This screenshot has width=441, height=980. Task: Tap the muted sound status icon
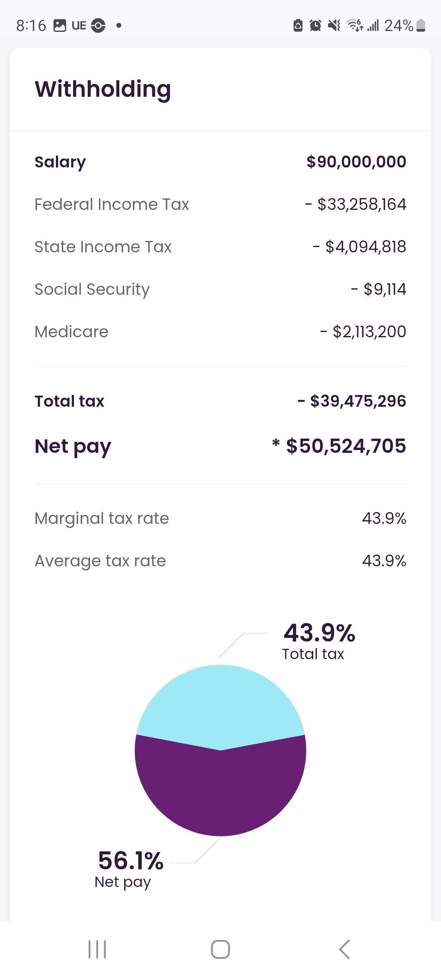coord(334,26)
